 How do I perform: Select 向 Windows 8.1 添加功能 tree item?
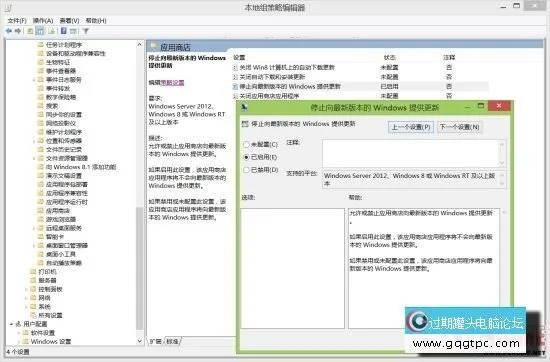[x=81, y=167]
